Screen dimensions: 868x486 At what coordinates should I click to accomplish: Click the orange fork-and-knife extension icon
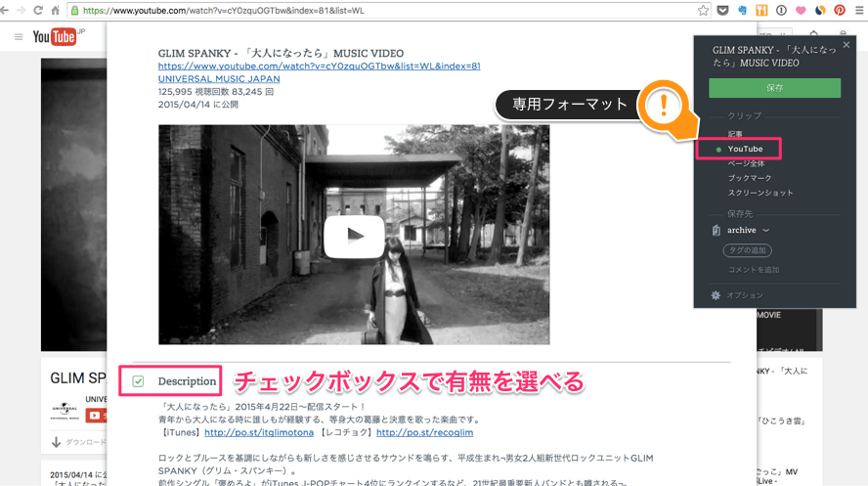761,10
